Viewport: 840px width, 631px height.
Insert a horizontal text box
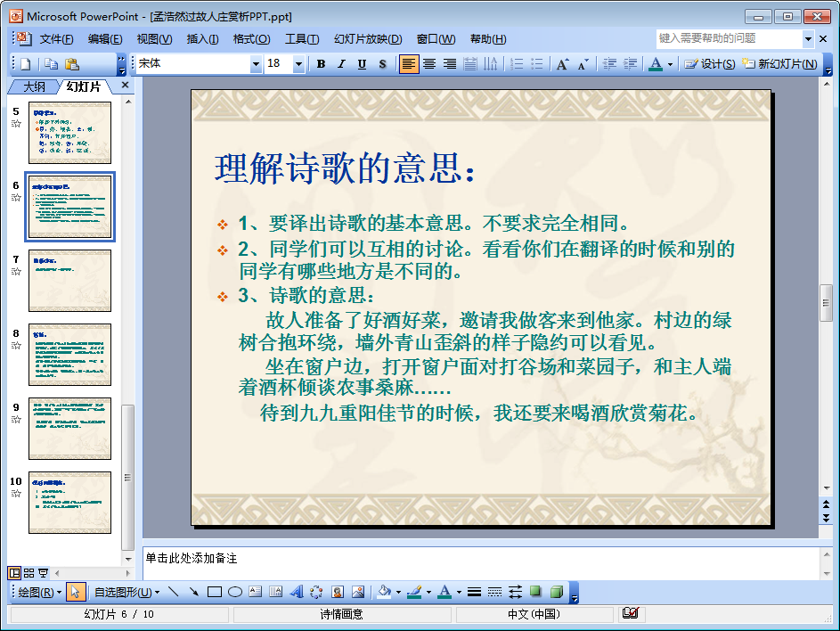click(x=256, y=592)
